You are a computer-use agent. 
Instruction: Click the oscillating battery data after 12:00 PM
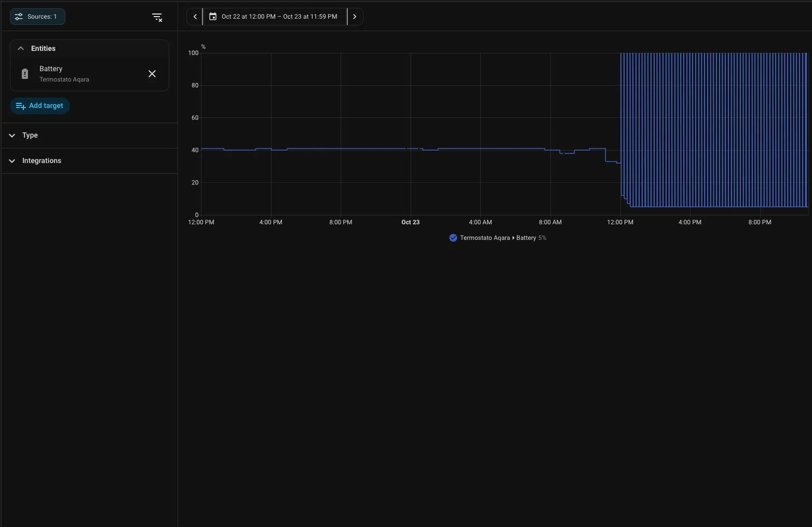pos(714,130)
